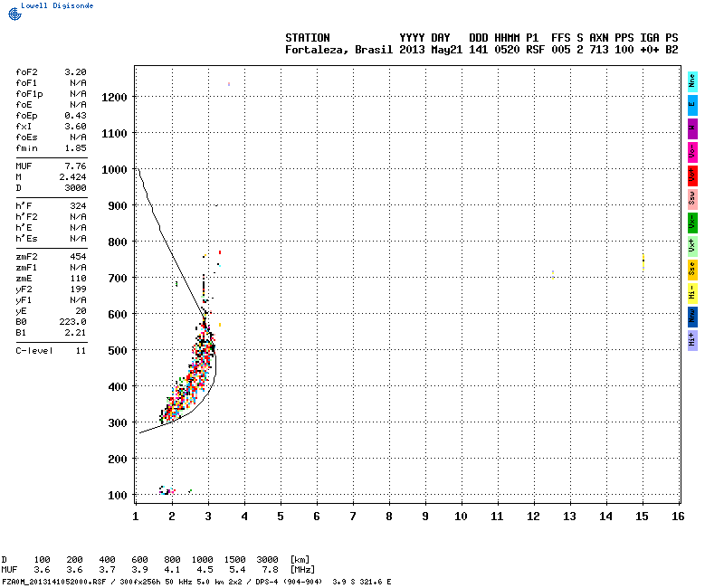Select the yellow Hi- legend swatch
This screenshot has height=588, width=724.
tap(692, 293)
